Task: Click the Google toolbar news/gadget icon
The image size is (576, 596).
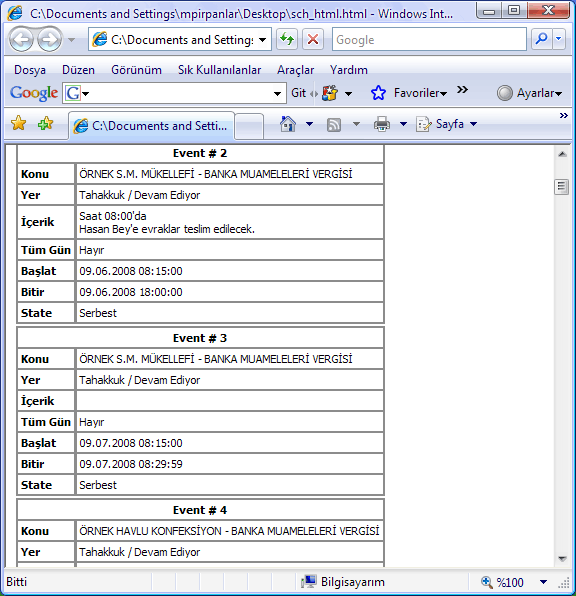Action: [330, 93]
